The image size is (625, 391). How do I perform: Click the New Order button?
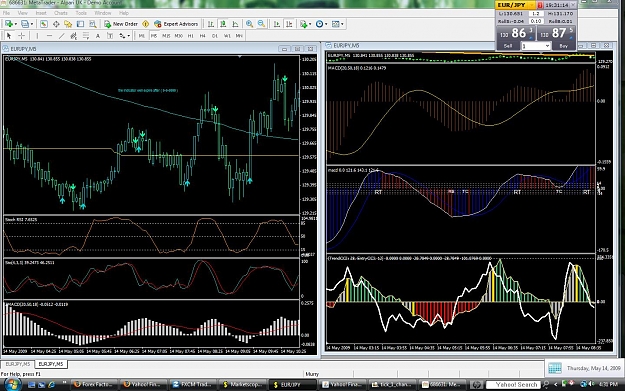(x=121, y=24)
